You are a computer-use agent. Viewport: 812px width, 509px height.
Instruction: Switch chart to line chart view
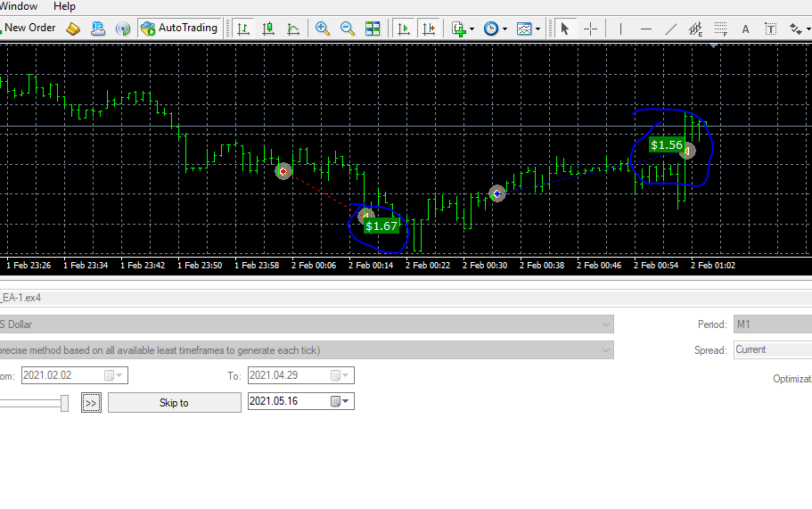293,29
